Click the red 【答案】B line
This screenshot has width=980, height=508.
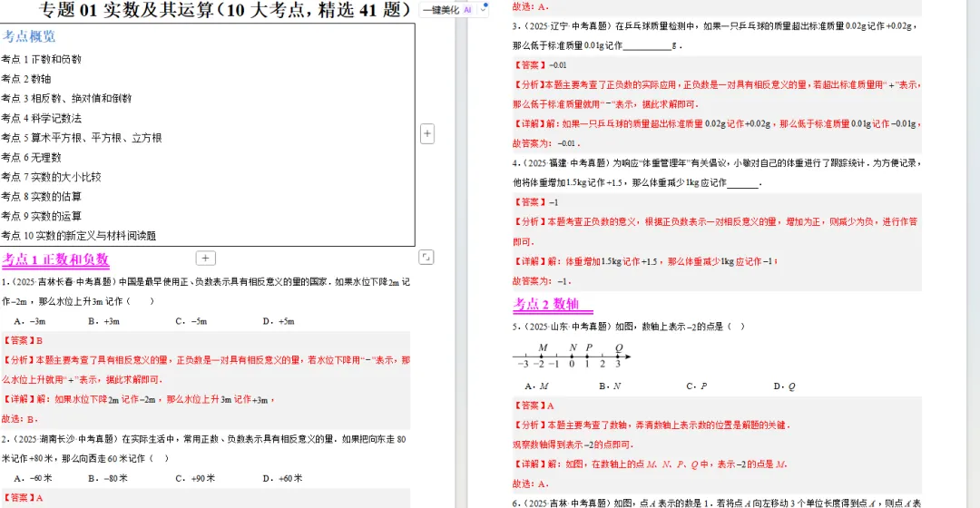click(x=23, y=340)
